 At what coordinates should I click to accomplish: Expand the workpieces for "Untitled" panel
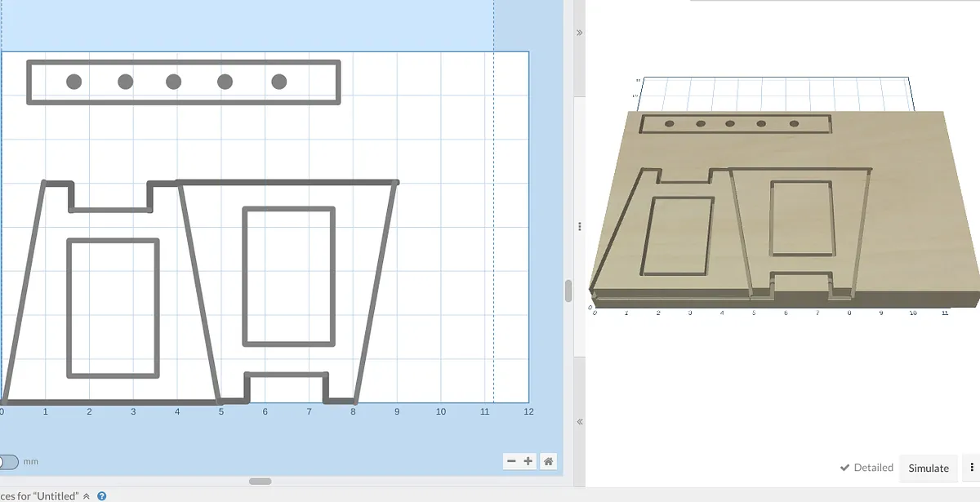pos(86,495)
